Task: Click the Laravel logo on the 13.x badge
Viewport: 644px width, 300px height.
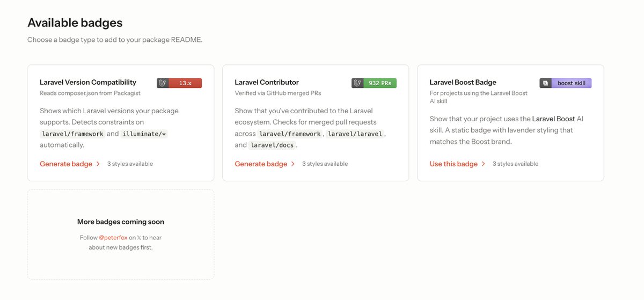Action: click(x=163, y=83)
